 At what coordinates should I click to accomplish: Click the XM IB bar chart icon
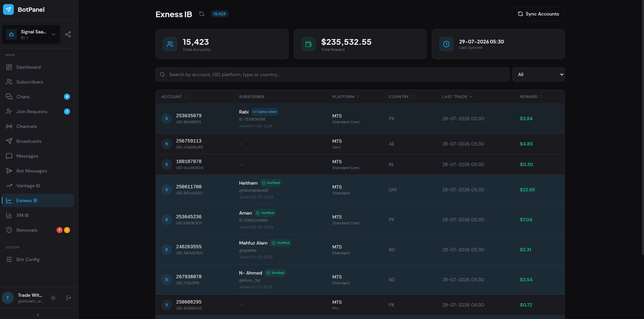click(9, 215)
